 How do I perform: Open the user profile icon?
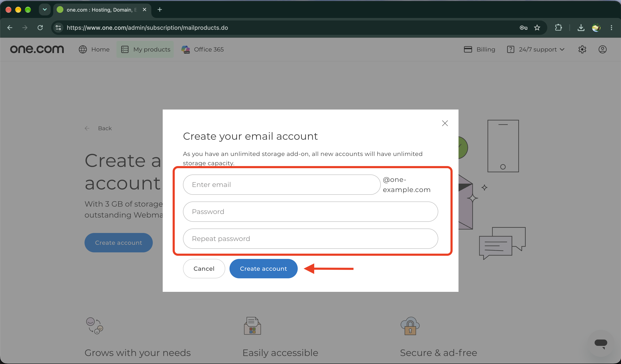pyautogui.click(x=603, y=49)
